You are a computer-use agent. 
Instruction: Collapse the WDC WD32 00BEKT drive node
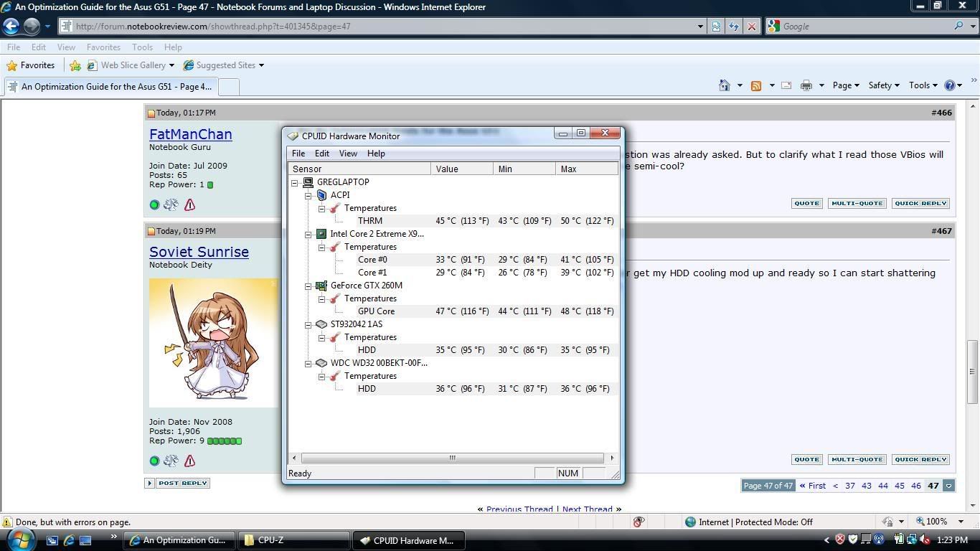308,363
